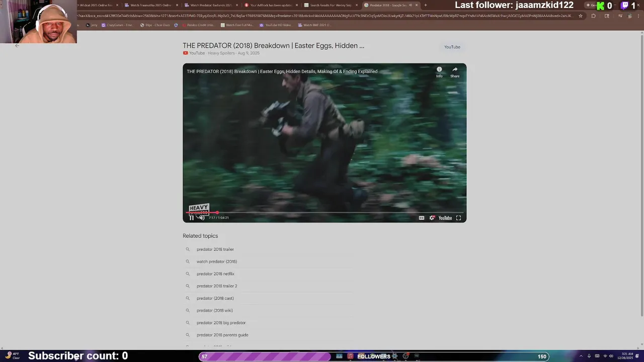This screenshot has height=362, width=644.
Task: Open the taskbar volume control
Action: point(611,356)
